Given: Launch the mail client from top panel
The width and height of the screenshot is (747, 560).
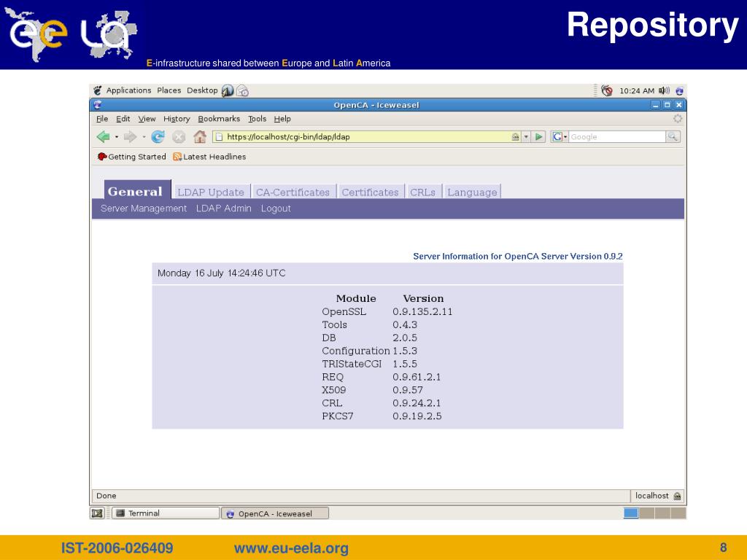Looking at the screenshot, I should 242,90.
